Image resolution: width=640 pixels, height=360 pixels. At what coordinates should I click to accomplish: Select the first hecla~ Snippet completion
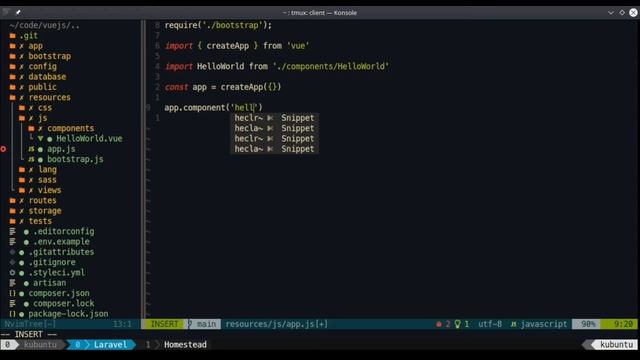274,128
